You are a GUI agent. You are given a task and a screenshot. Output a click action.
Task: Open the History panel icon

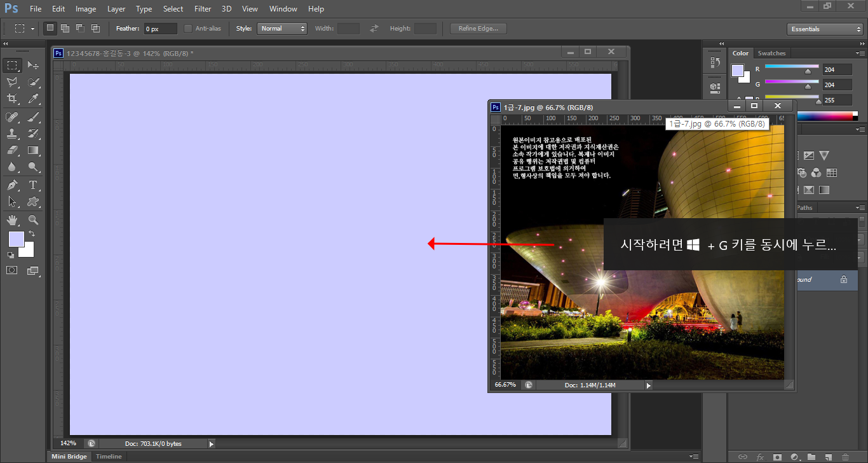pos(715,62)
